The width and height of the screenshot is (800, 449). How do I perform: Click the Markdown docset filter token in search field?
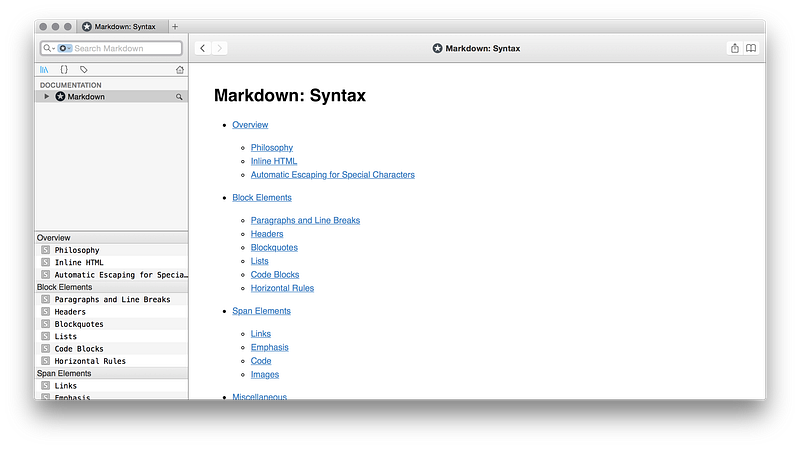point(64,48)
